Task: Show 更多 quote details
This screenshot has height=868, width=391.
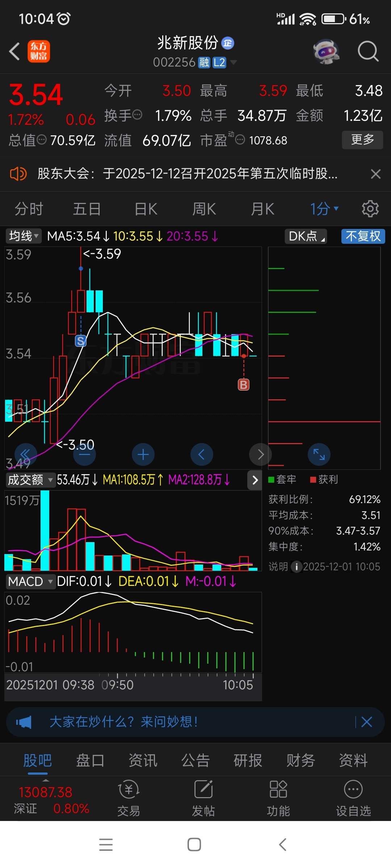Action: coord(362,140)
